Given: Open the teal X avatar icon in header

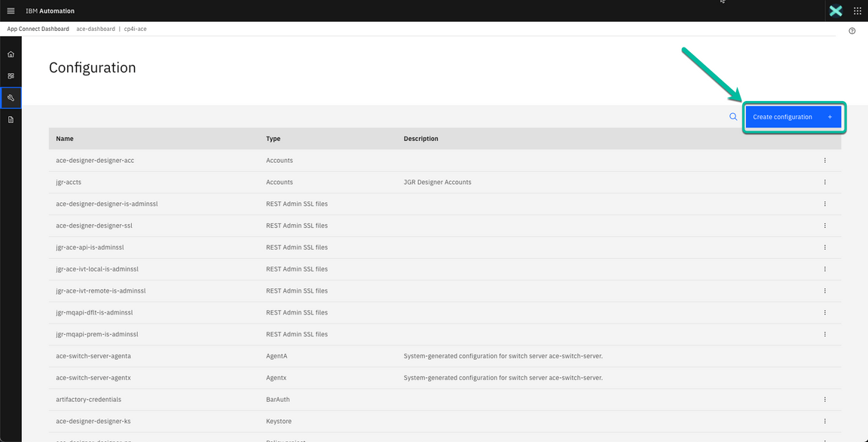Looking at the screenshot, I should [x=835, y=11].
